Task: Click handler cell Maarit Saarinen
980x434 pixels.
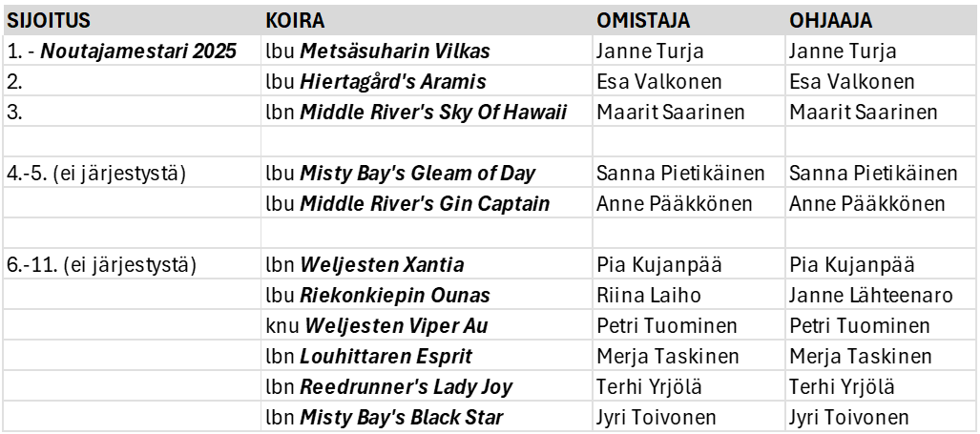Action: pyautogui.click(x=882, y=112)
